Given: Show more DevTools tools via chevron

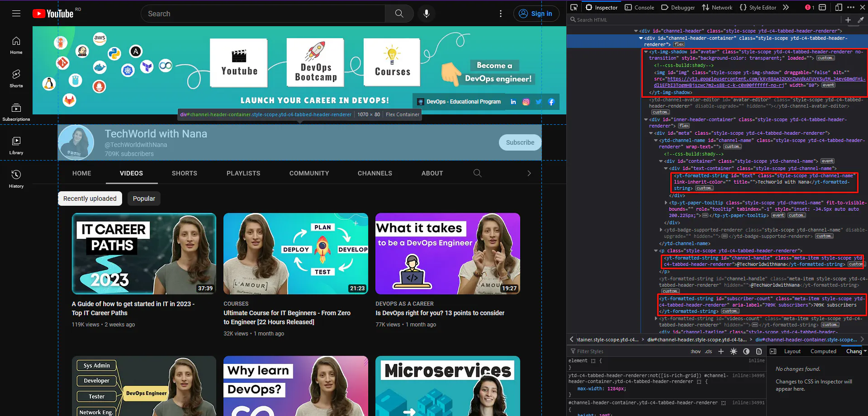Looking at the screenshot, I should [x=786, y=7].
